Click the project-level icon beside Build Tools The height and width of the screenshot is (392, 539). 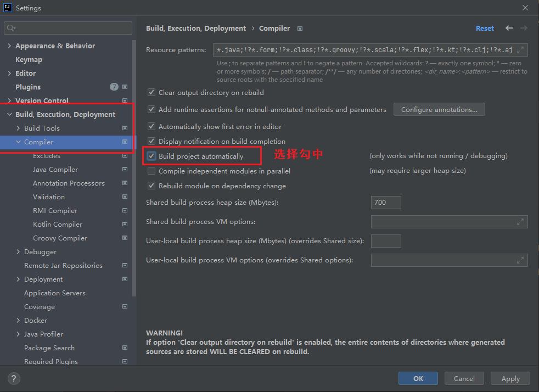click(x=125, y=128)
